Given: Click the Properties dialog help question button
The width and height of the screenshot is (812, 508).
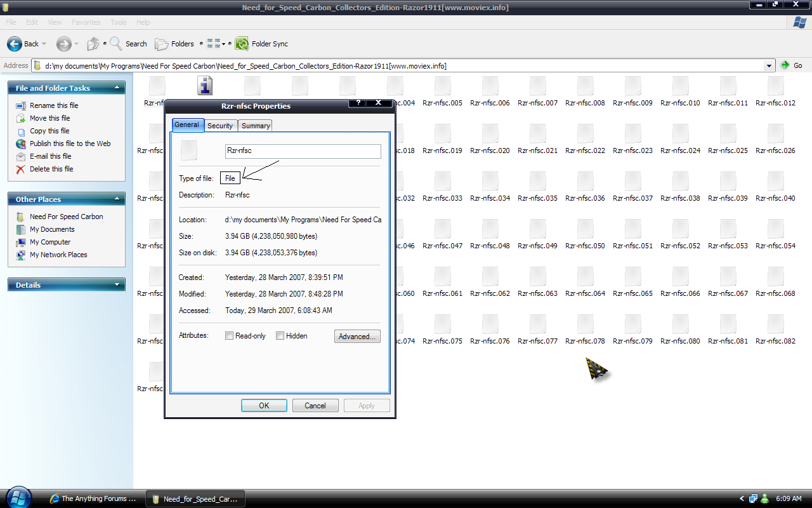Looking at the screenshot, I should pos(358,102).
